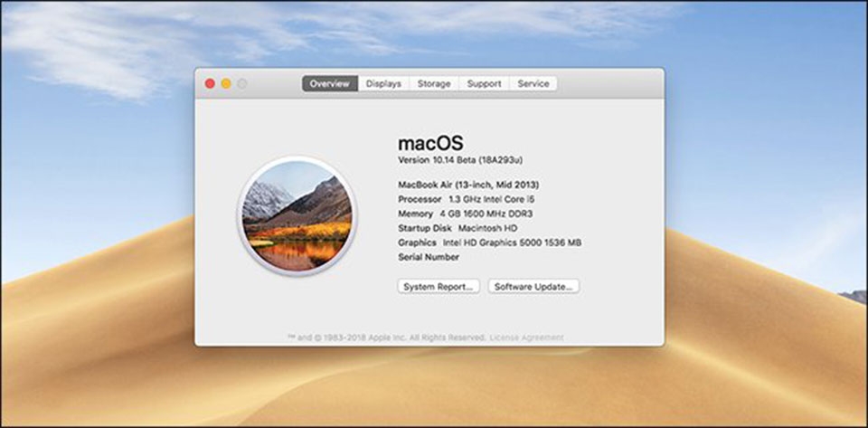Viewport: 868px width, 428px height.
Task: Switch to the Overview tab
Action: [330, 83]
